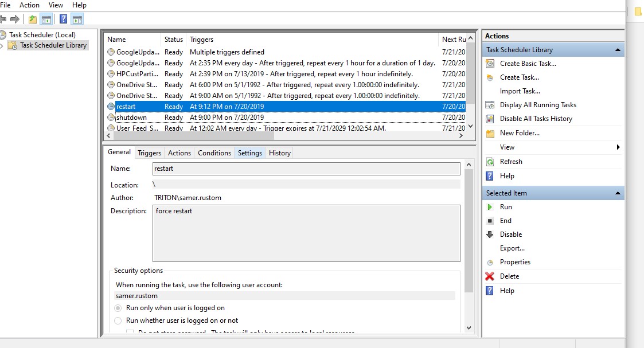Open the File menu
644x348 pixels.
click(x=5, y=5)
